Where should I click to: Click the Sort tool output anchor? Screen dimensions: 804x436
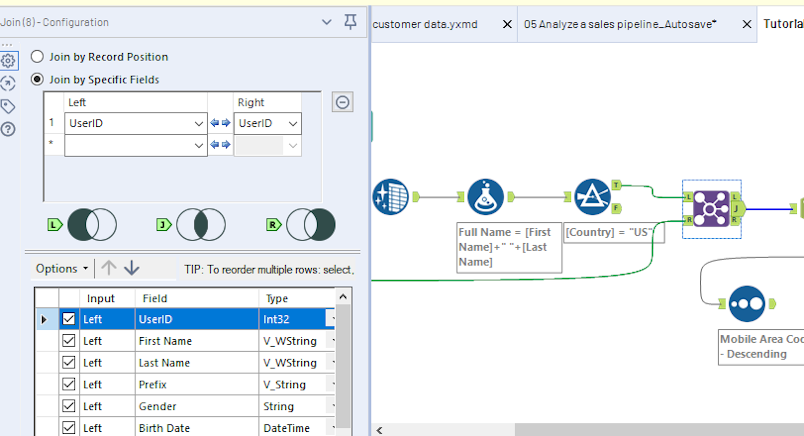coord(771,304)
